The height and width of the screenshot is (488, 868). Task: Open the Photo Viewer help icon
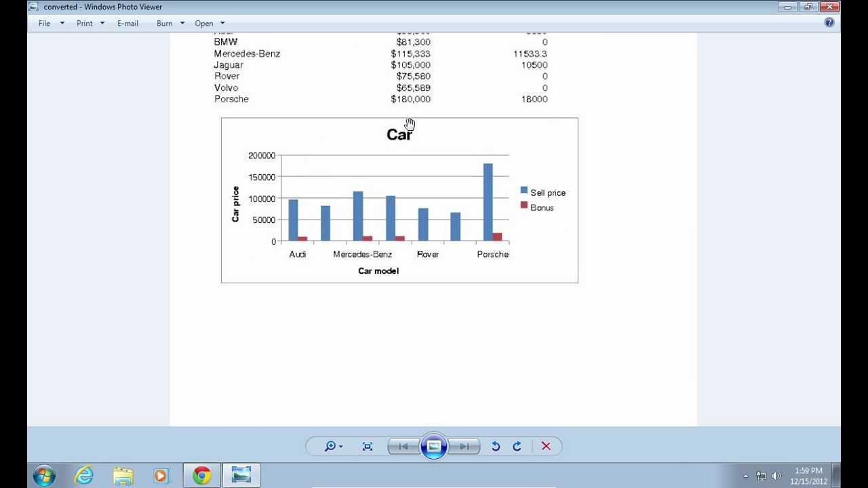pos(829,22)
